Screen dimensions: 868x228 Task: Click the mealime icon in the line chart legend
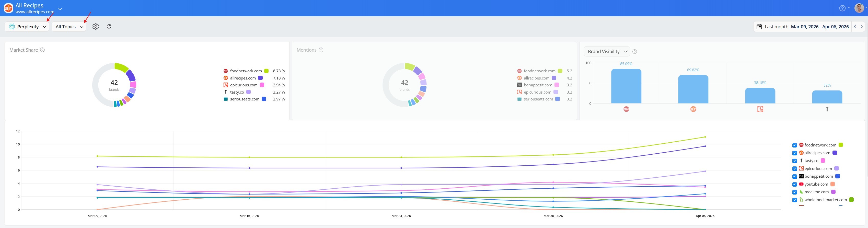801,192
